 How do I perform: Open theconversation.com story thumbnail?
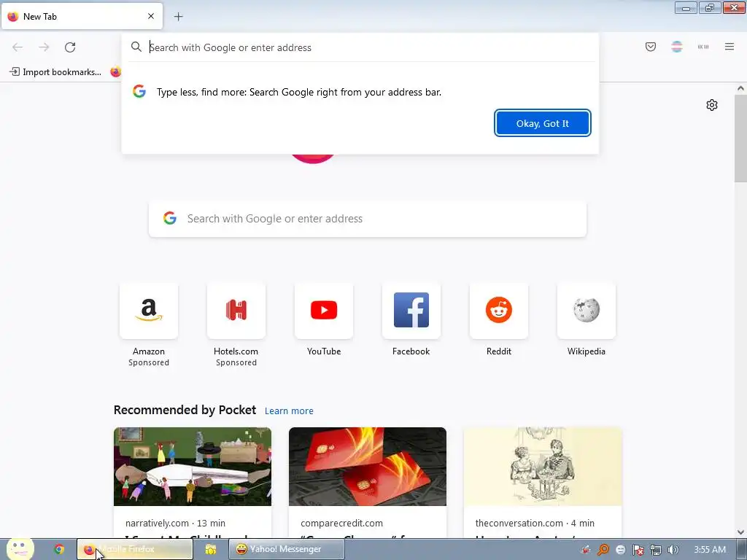click(543, 467)
